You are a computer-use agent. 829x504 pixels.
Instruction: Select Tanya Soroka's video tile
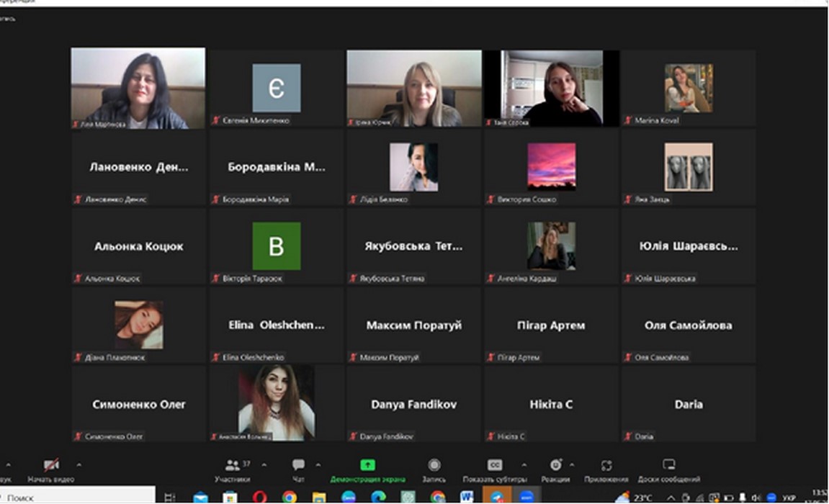[x=551, y=88]
